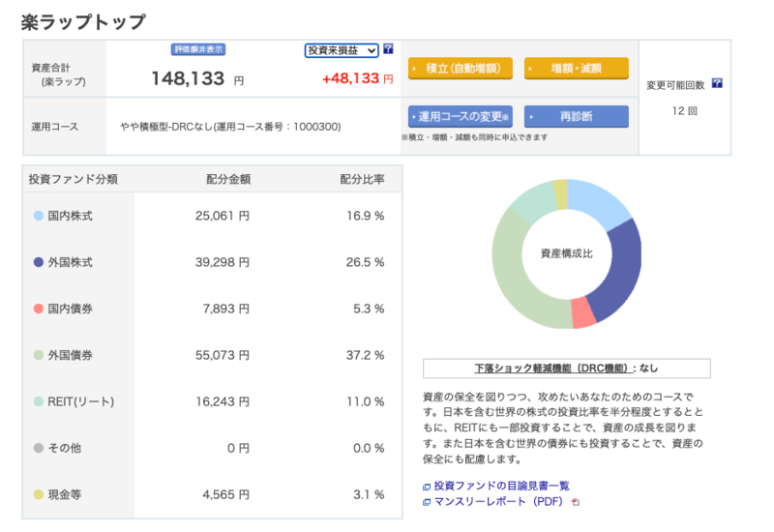774x532 pixels.
Task: Click the 資産構成比 donut chart center
Action: pyautogui.click(x=567, y=253)
